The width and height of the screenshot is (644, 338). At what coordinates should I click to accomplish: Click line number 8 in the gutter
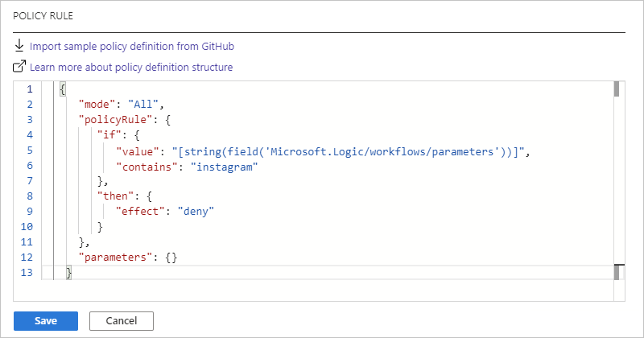(x=29, y=196)
